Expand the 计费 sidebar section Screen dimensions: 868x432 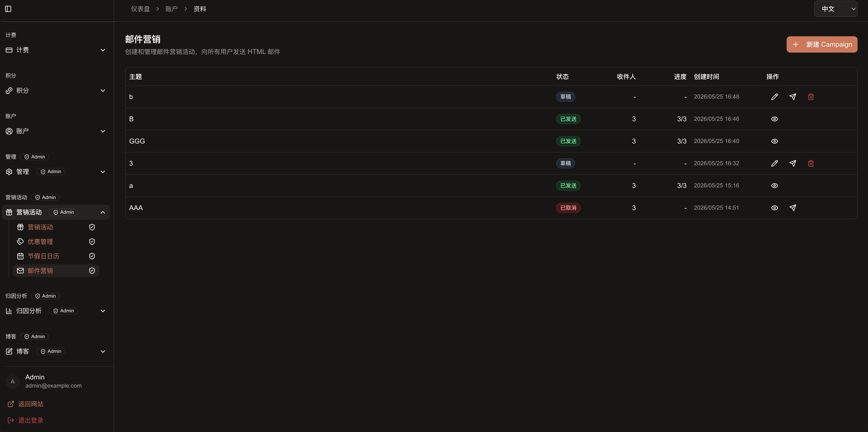103,50
